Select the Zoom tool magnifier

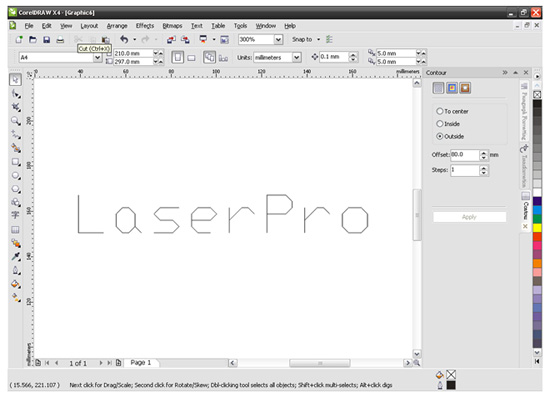point(15,121)
